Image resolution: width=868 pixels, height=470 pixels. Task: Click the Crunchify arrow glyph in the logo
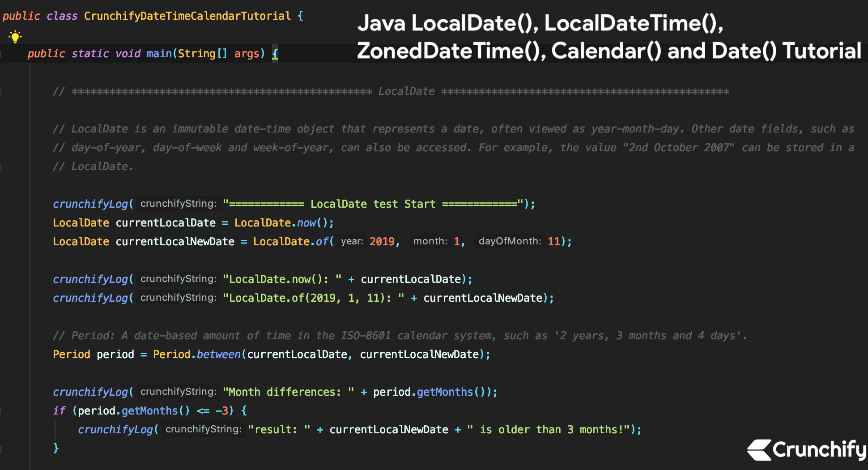[x=759, y=450]
